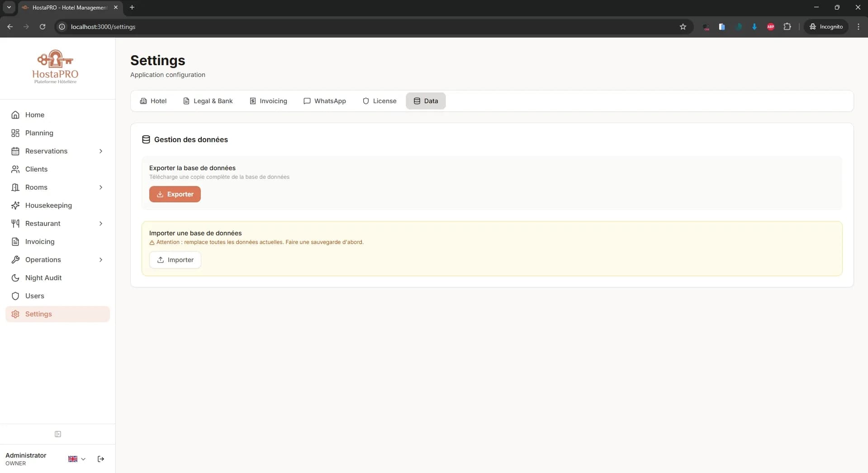Screen dimensions: 868x473
Task: Click the Exporter button
Action: click(x=175, y=194)
